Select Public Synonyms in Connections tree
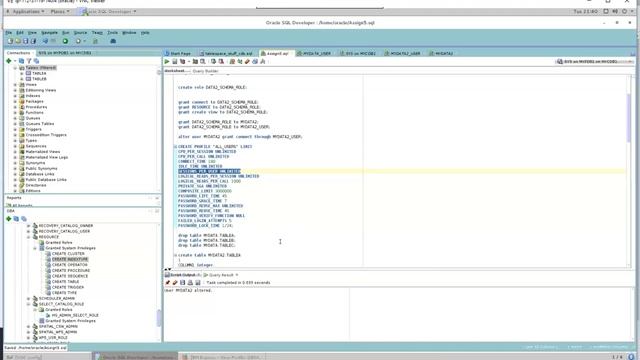This screenshot has height=360, width=640. coord(41,169)
